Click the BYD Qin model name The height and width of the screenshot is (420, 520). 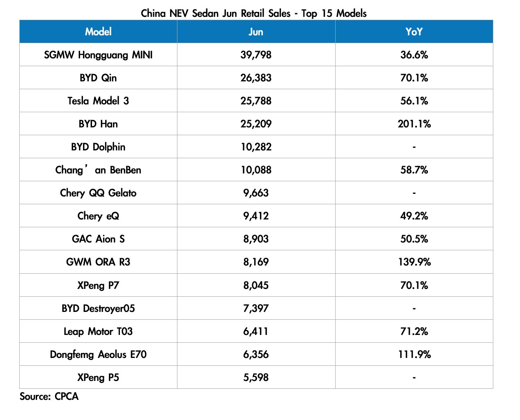pos(98,78)
